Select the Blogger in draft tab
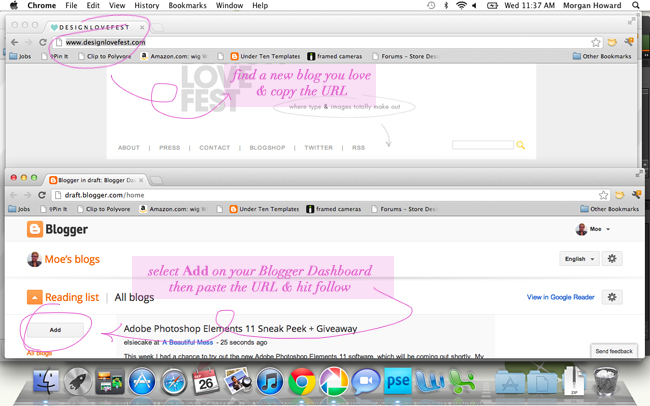Image resolution: width=650 pixels, height=406 pixels. 96,180
